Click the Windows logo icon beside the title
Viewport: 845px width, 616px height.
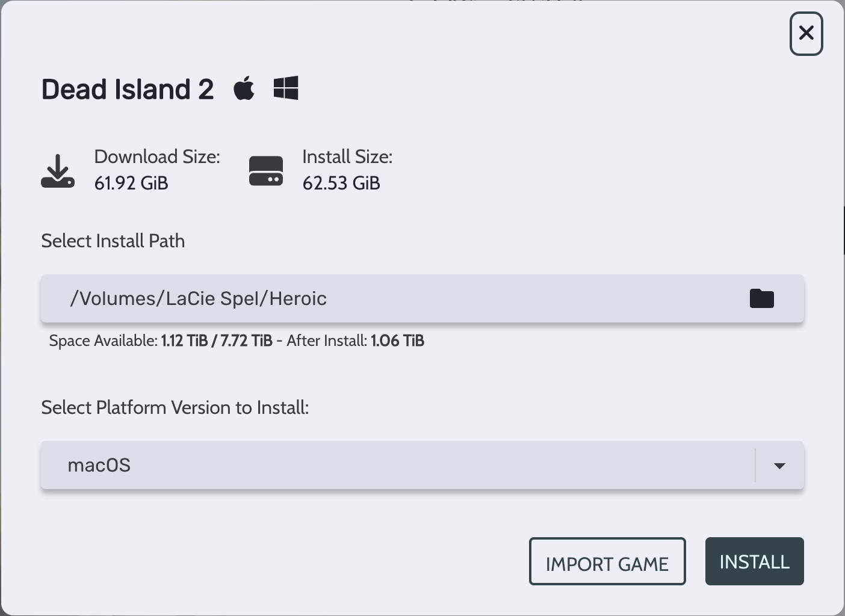[x=286, y=88]
